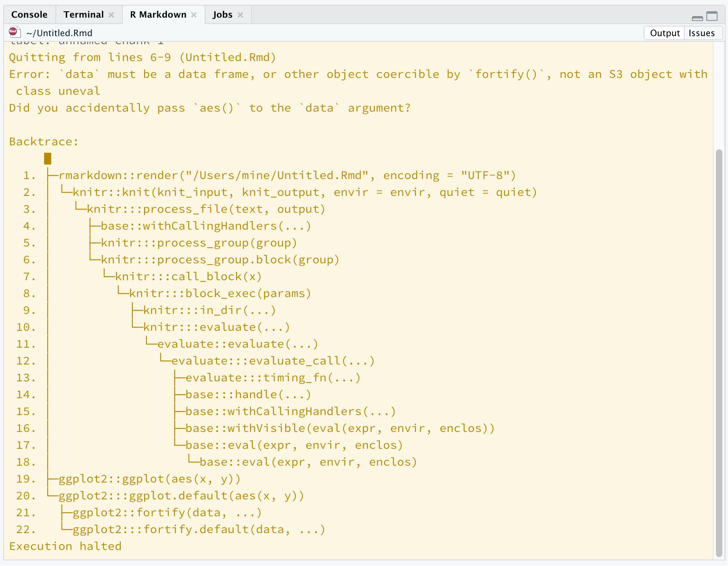Show the Output view

pos(665,33)
